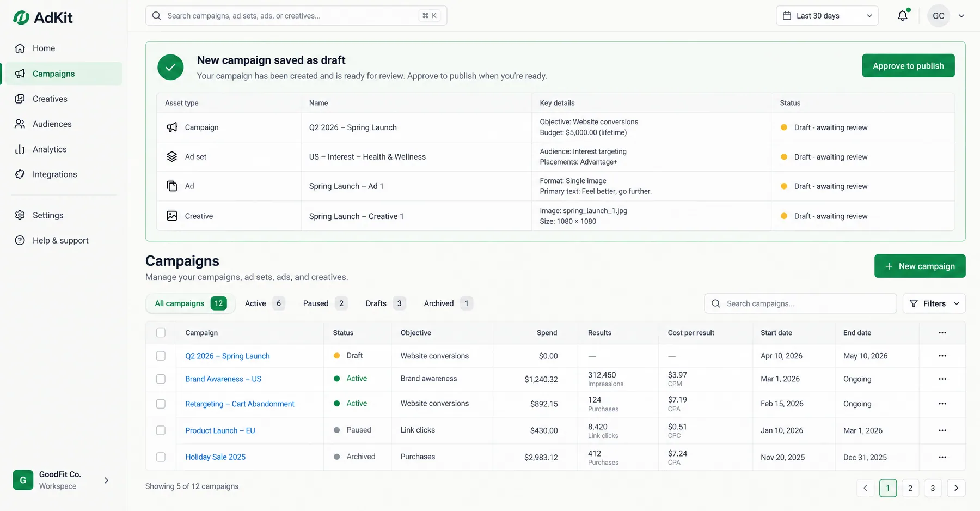Viewport: 980px width, 511px height.
Task: Tick the Holiday Sale 2025 checkbox
Action: (161, 457)
